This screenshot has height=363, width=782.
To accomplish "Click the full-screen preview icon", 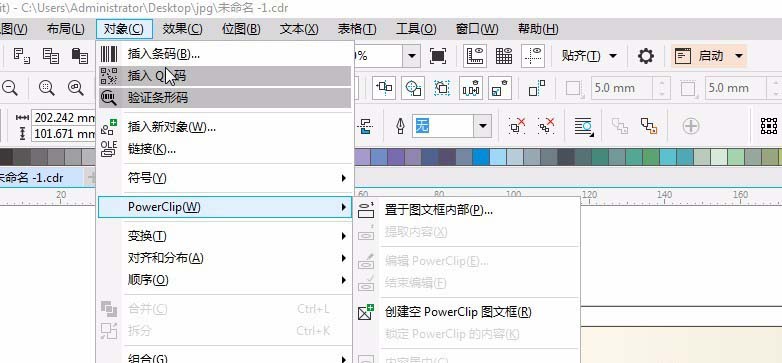I will click(x=438, y=56).
